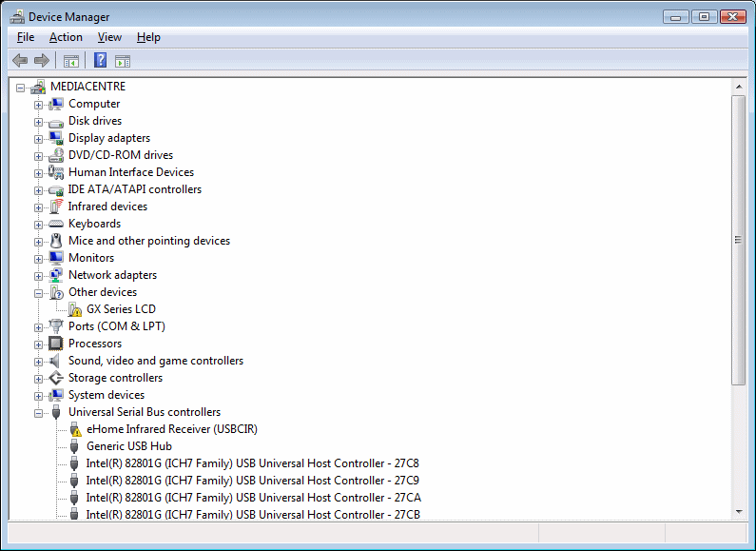Click the Ports (COM & LPT) icon

coord(56,326)
